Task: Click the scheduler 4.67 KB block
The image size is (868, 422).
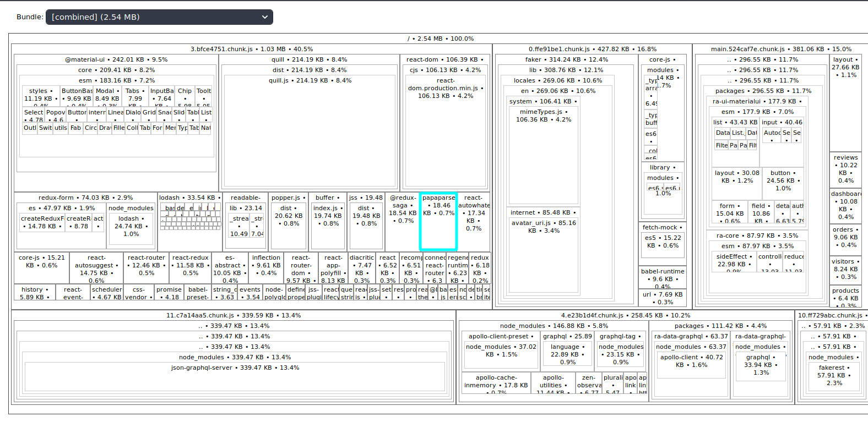Action: click(x=107, y=292)
